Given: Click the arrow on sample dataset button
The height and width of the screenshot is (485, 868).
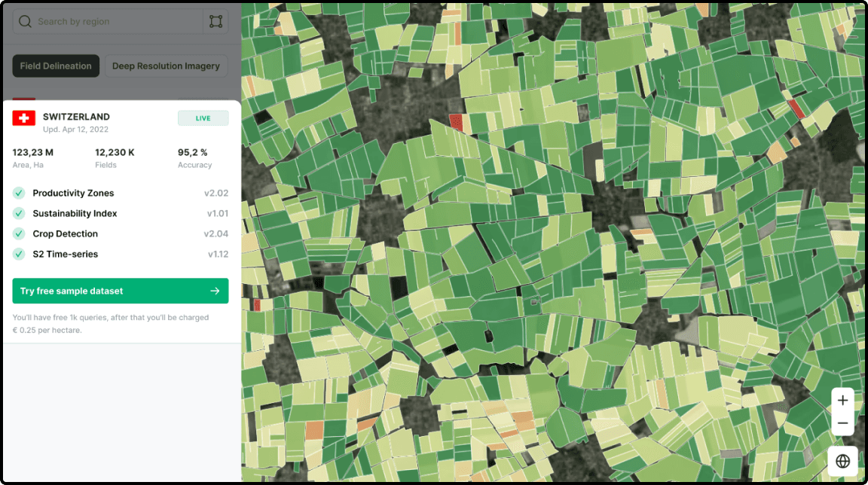Looking at the screenshot, I should coord(215,291).
